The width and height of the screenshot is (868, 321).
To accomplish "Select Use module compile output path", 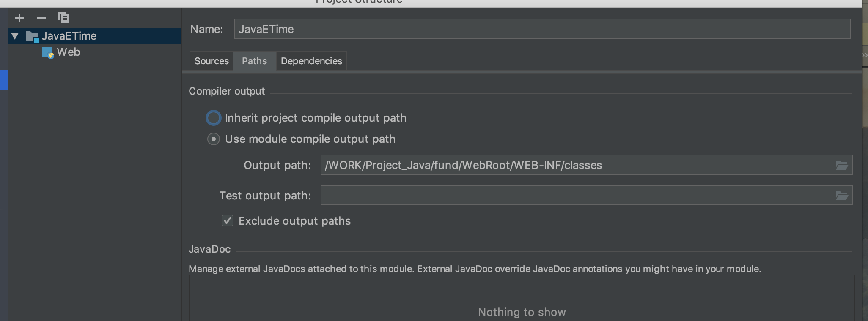I will (x=214, y=139).
